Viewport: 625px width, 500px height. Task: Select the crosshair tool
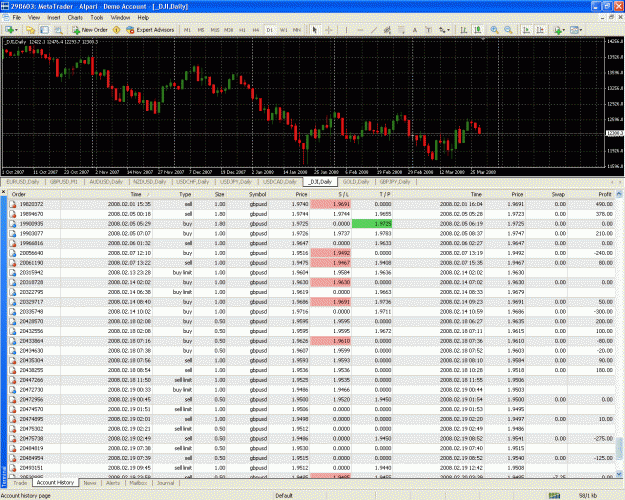[329, 30]
